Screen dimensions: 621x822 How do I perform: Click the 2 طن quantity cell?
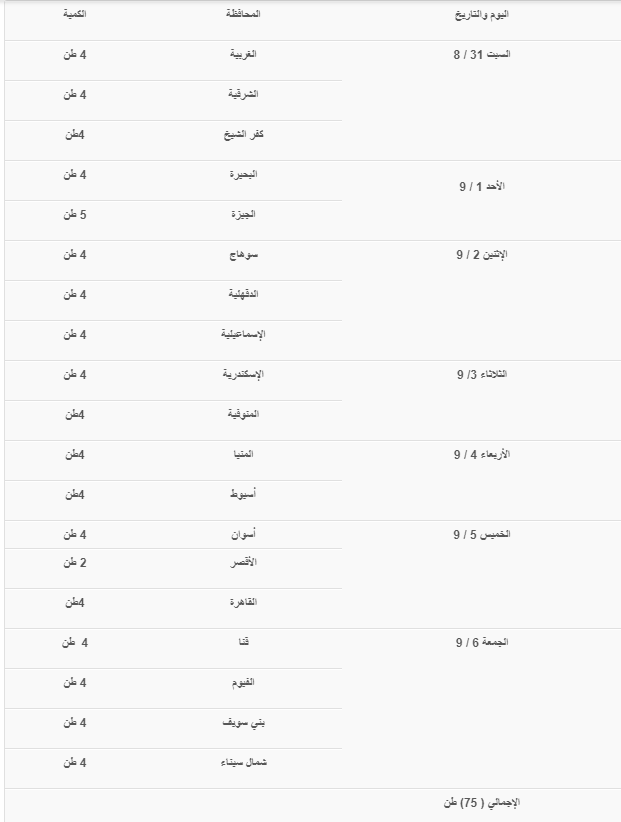(76, 563)
